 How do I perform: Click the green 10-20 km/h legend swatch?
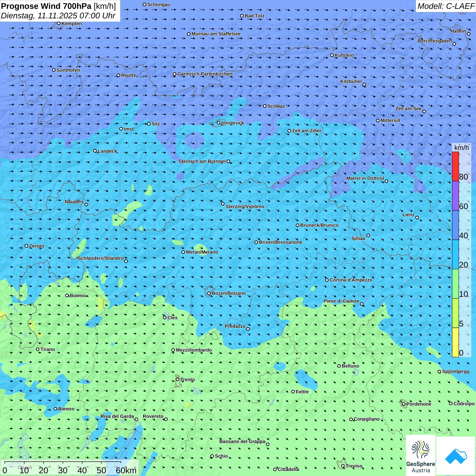tap(455, 284)
